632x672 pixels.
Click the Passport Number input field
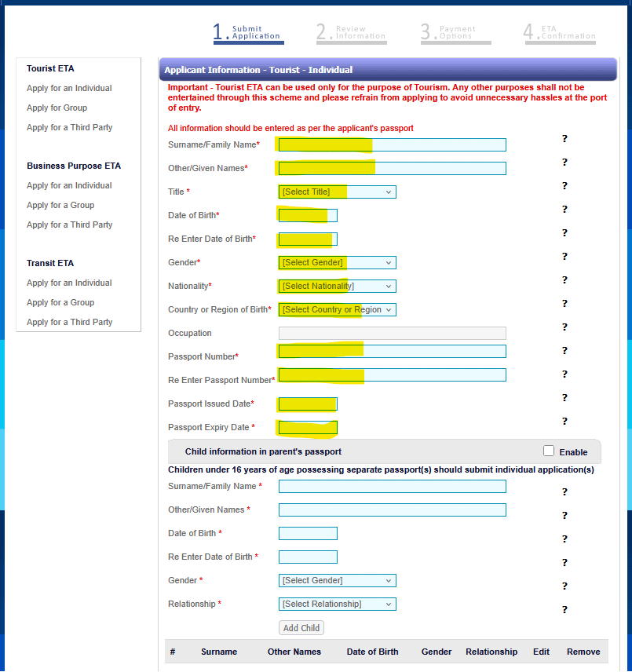click(x=392, y=352)
